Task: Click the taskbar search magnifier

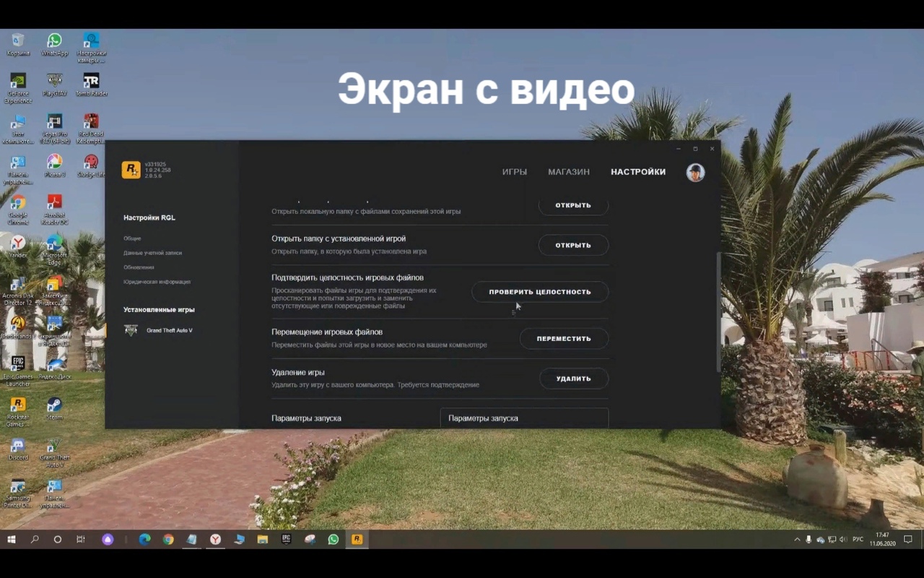Action: [35, 539]
